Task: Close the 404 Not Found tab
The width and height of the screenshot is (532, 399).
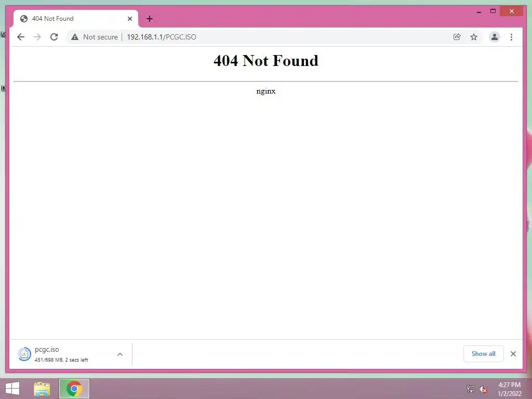Action: click(129, 19)
